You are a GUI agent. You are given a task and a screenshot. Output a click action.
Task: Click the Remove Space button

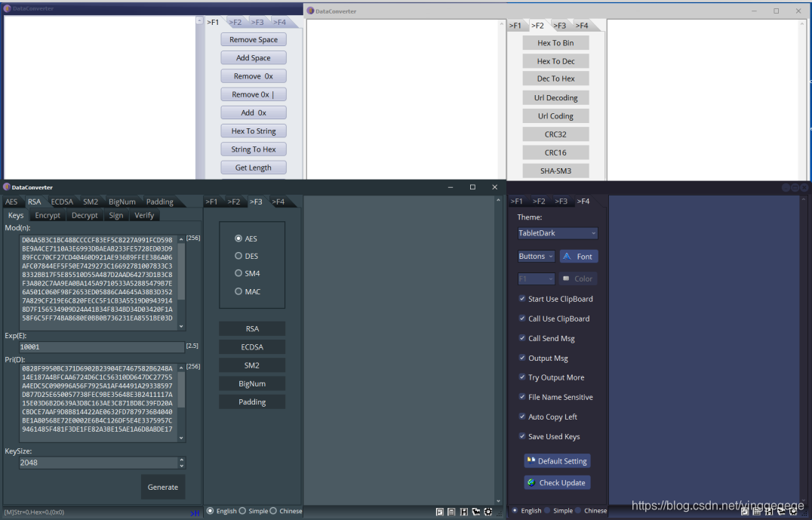point(254,39)
